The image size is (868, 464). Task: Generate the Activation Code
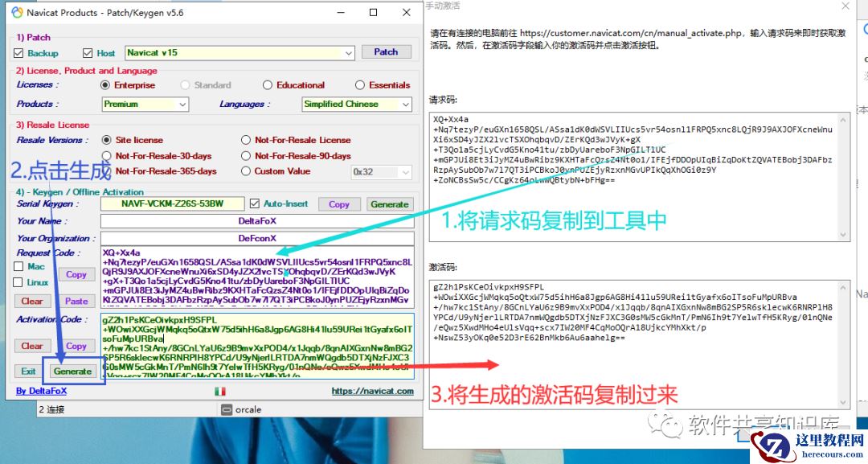tap(72, 372)
